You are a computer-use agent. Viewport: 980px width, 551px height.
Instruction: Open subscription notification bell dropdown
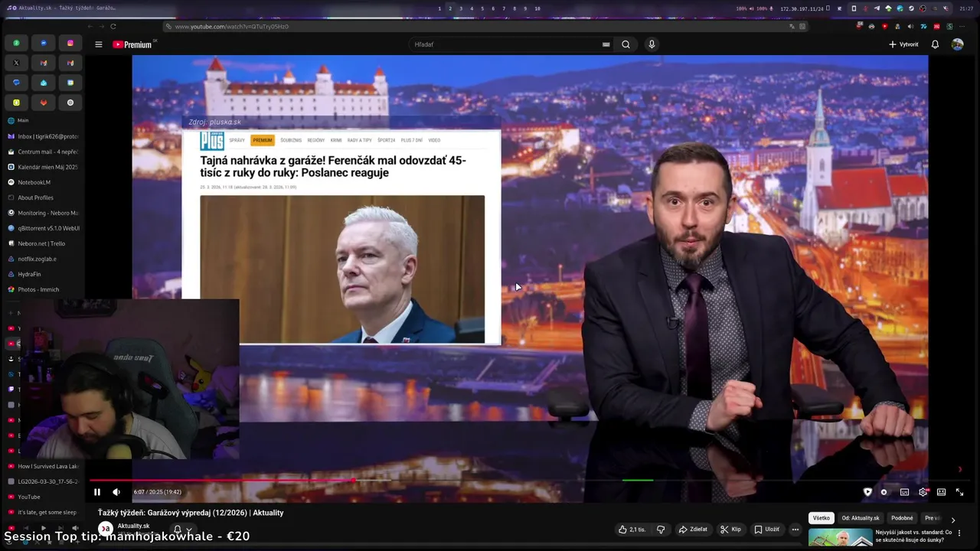(182, 529)
